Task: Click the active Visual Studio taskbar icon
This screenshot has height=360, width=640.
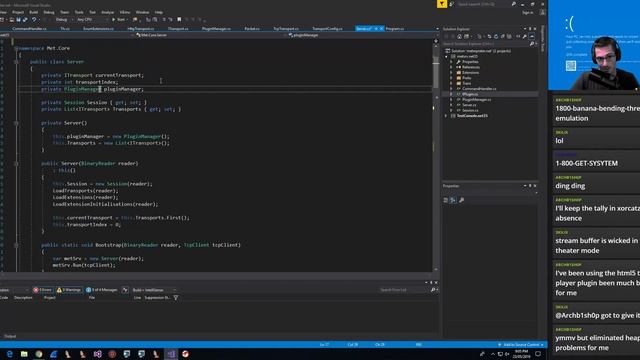Action: [171, 354]
